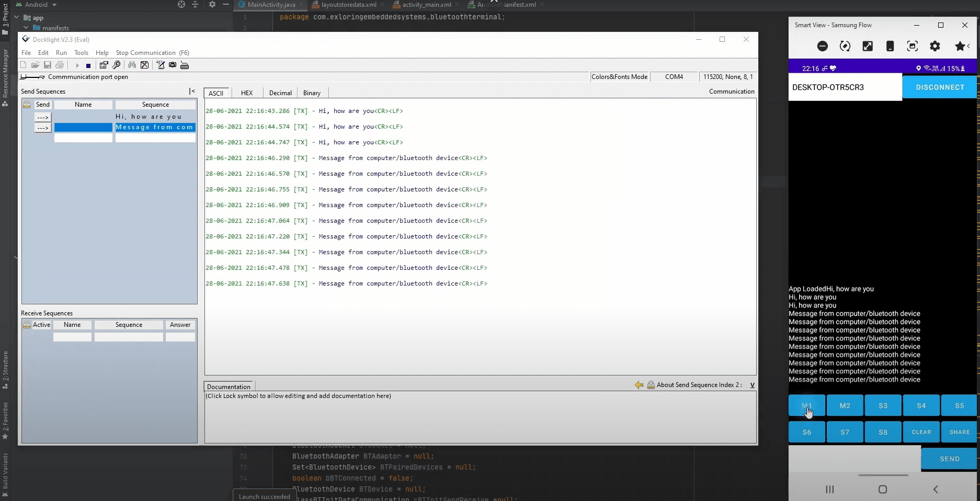The image size is (980, 501).
Task: Switch to the HEX tab
Action: coord(247,93)
